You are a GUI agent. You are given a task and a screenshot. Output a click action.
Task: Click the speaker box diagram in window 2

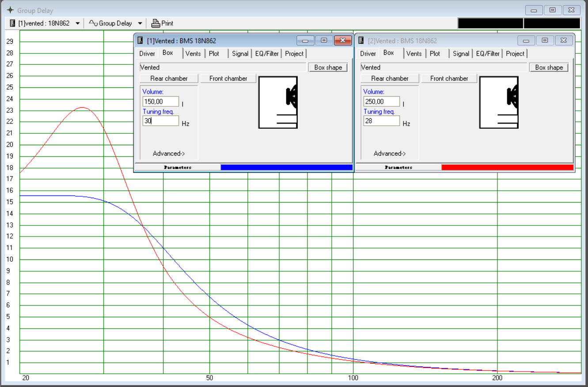(x=499, y=102)
